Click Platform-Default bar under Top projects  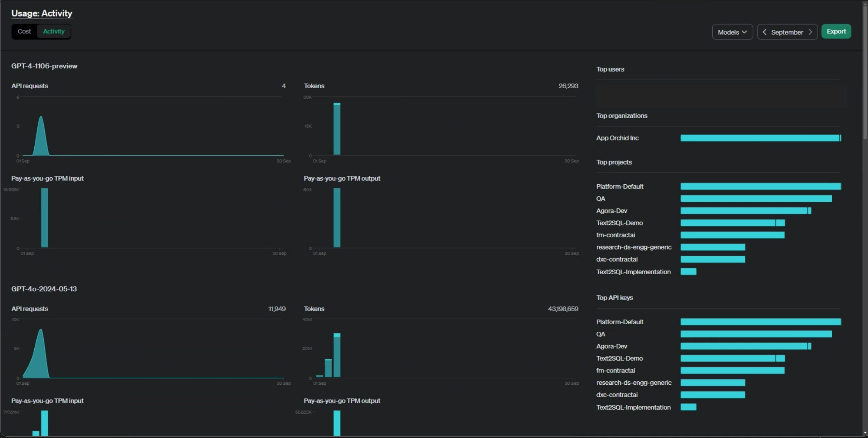760,187
